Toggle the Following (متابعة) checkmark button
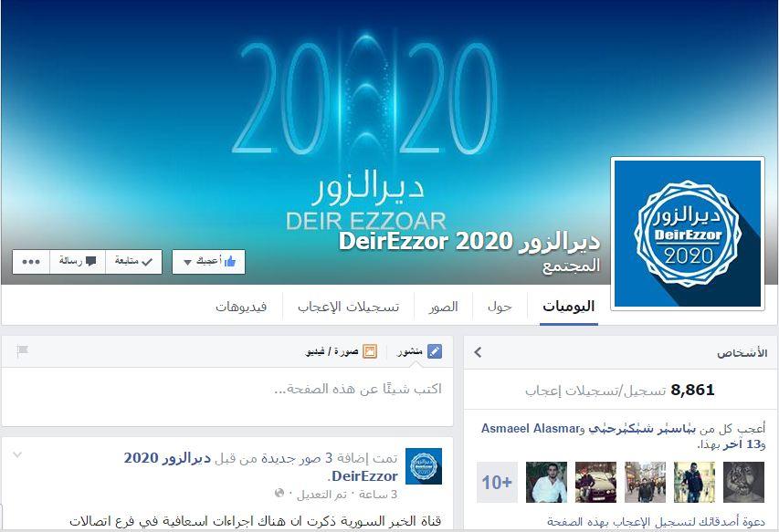Viewport: 779px width, 532px height. (x=133, y=262)
